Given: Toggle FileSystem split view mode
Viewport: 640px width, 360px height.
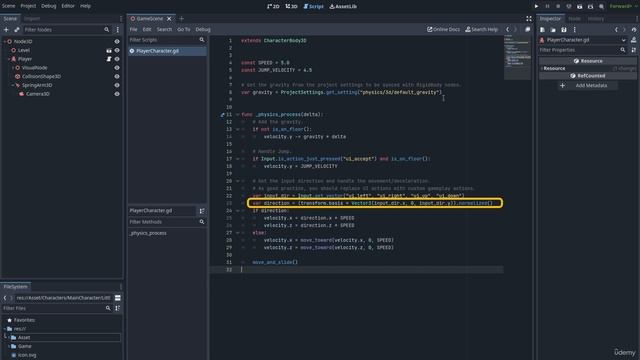Looking at the screenshot, I should pos(118,298).
